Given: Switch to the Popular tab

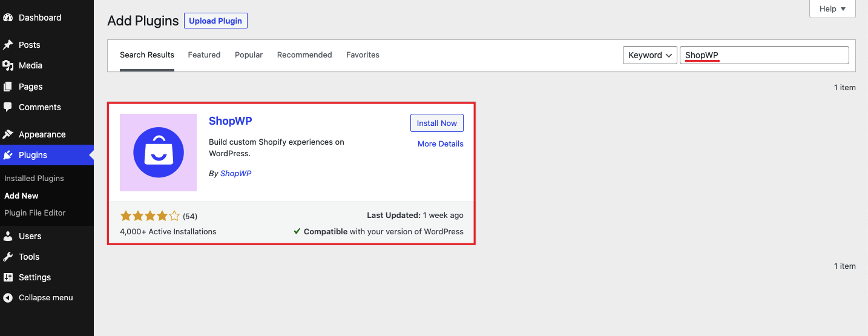Looking at the screenshot, I should tap(249, 55).
